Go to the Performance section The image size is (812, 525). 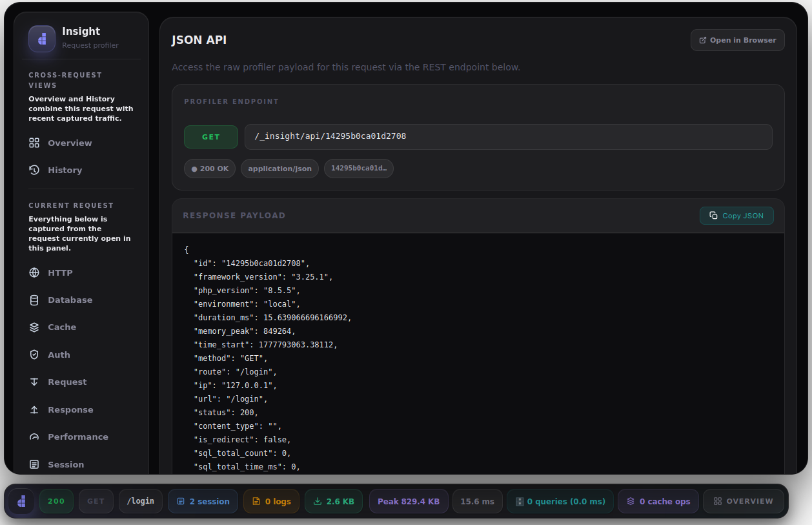pyautogui.click(x=81, y=437)
